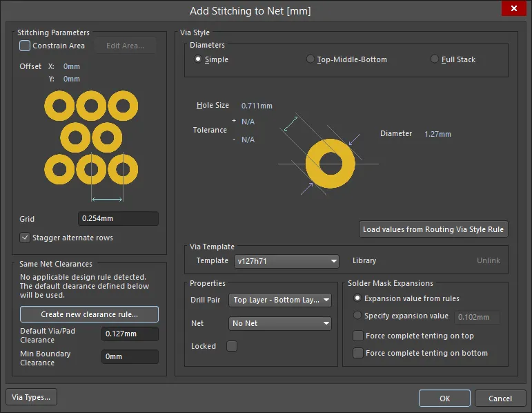
Task: Click the stitching via pattern preview
Action: tap(91, 137)
